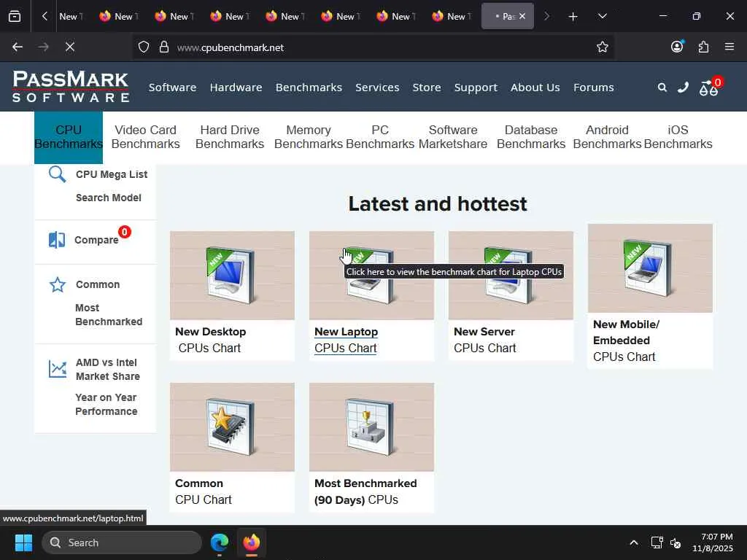Go to the Store menu item
Image resolution: width=747 pixels, height=560 pixels.
(x=426, y=87)
